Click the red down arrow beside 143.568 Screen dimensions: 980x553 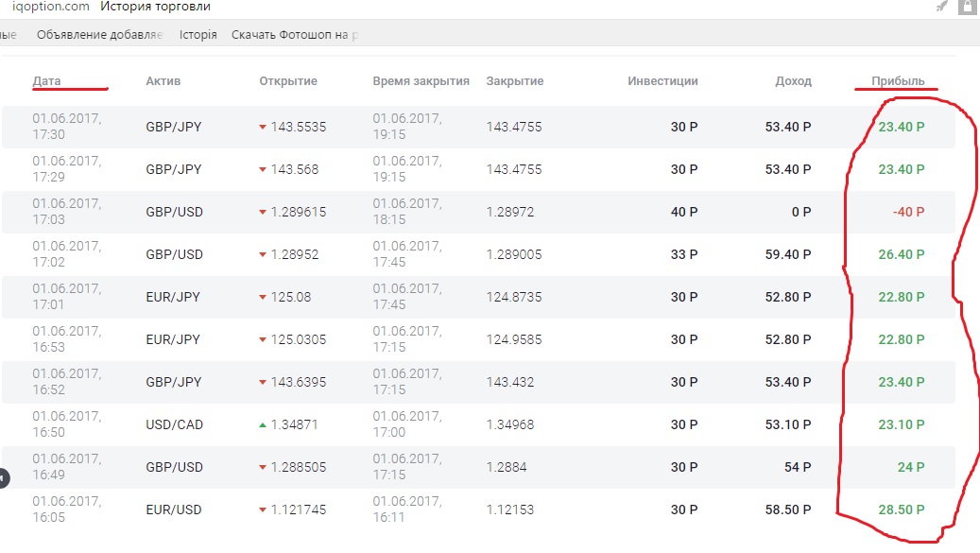click(x=263, y=170)
